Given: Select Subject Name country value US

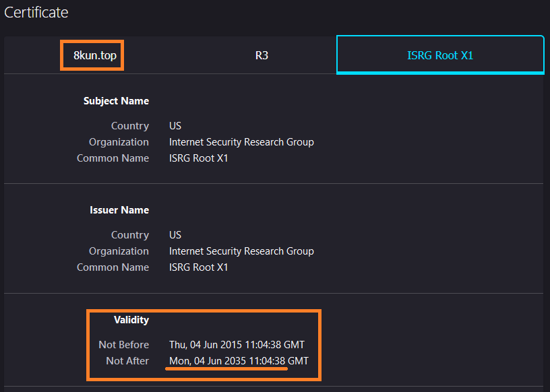Looking at the screenshot, I should [x=175, y=126].
